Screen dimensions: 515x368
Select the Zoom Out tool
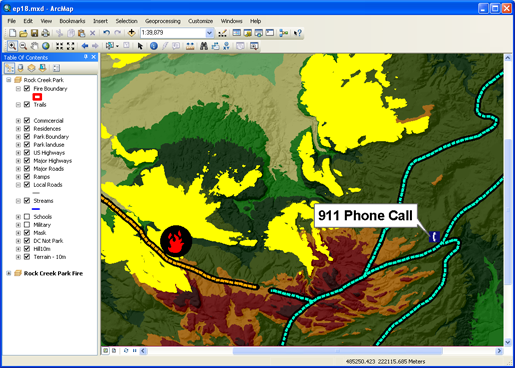click(x=23, y=46)
